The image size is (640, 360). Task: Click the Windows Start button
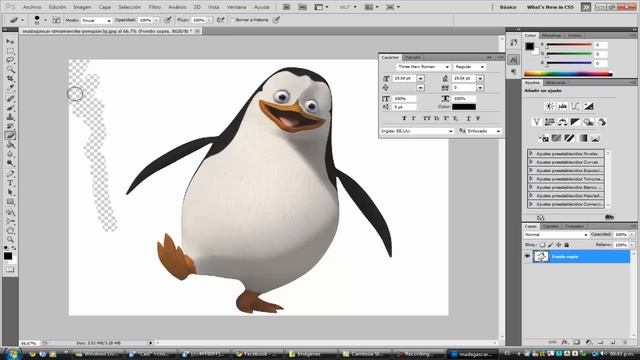[12, 353]
